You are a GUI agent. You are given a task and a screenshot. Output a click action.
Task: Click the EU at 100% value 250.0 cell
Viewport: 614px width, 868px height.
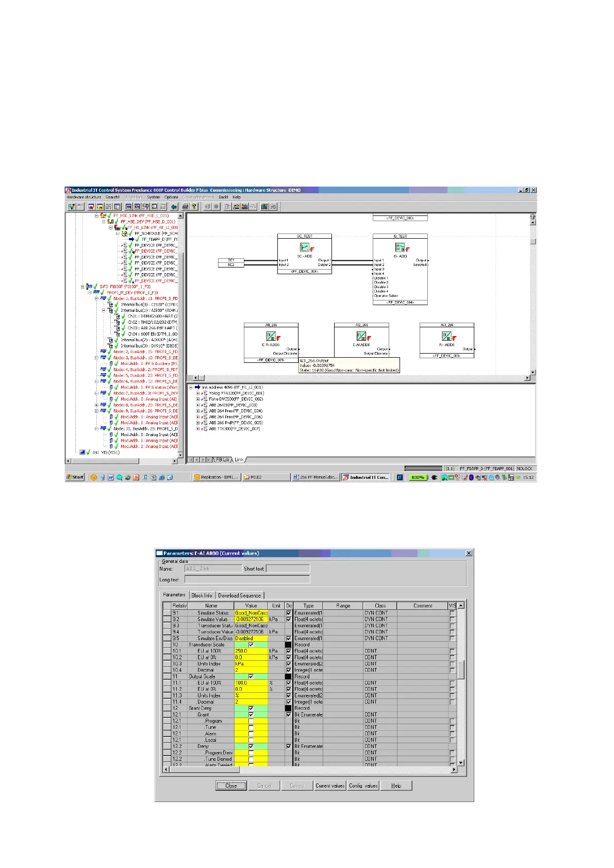[251, 651]
